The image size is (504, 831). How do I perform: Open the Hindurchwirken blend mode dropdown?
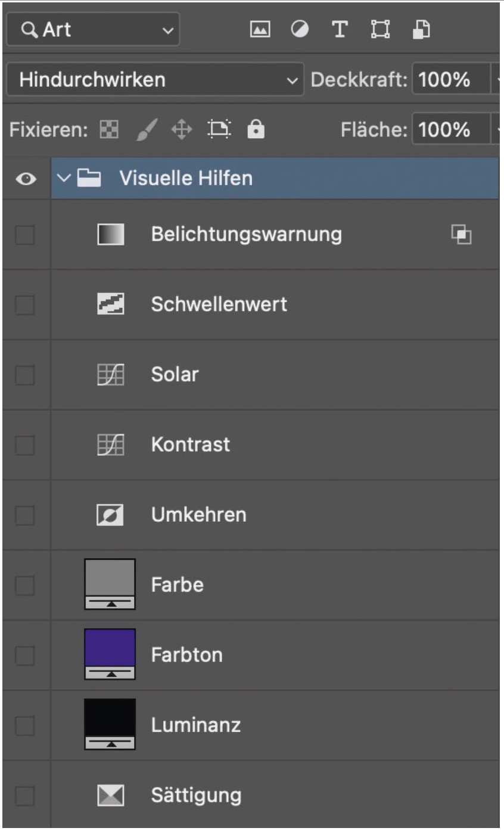pos(155,80)
